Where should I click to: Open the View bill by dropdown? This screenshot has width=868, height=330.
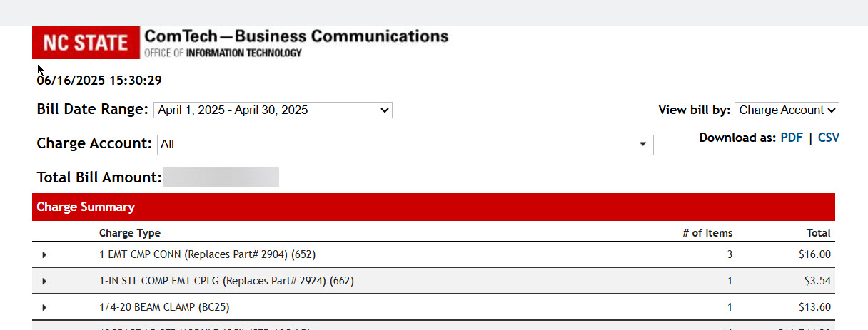point(787,110)
